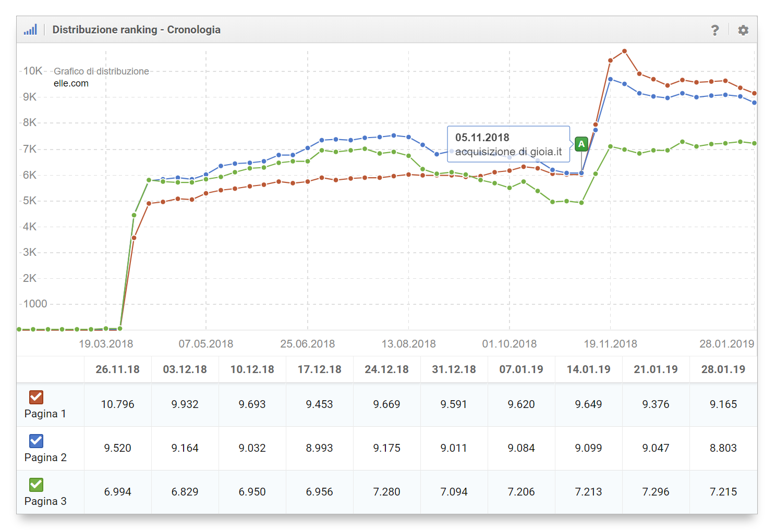Click the 28.01.2019 x-axis date
The width and height of the screenshot is (776, 532).
[x=727, y=344]
